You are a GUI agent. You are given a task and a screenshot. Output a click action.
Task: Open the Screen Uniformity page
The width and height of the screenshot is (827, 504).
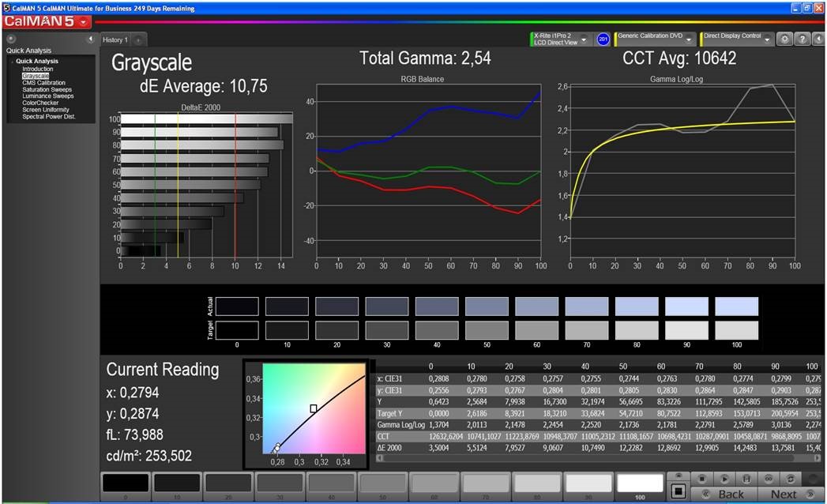(x=46, y=110)
